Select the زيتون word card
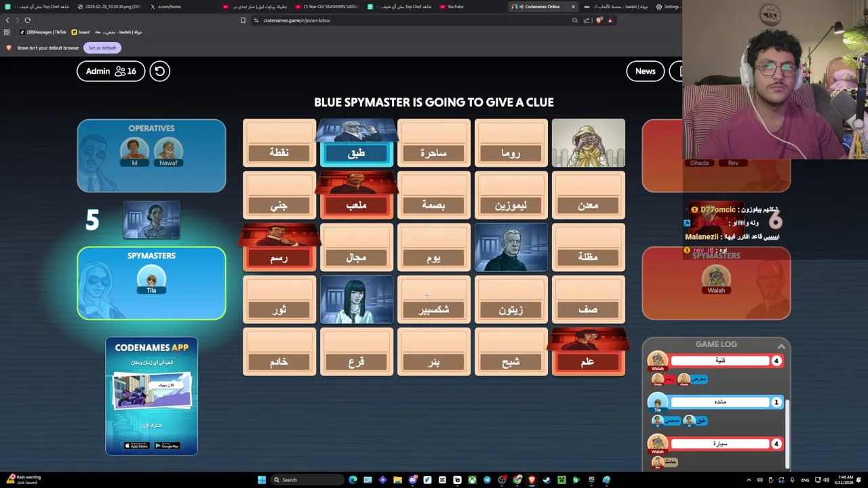868x488 pixels. [x=511, y=300]
